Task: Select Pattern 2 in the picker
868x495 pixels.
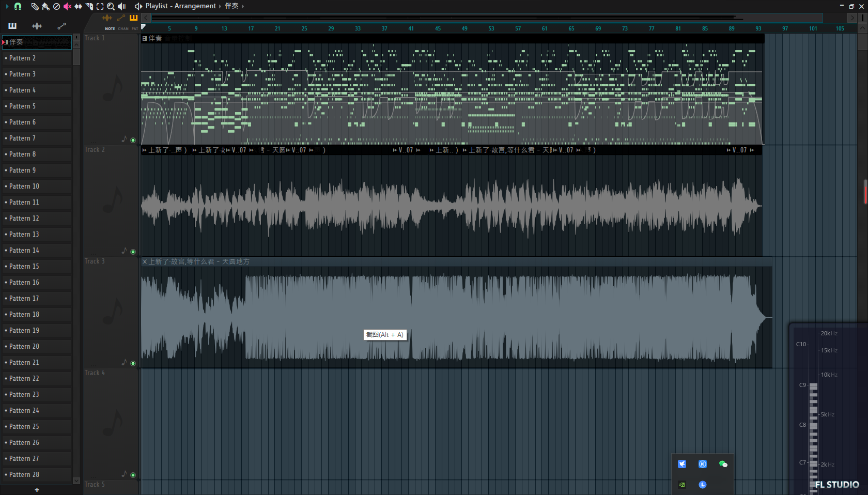Action: point(37,58)
